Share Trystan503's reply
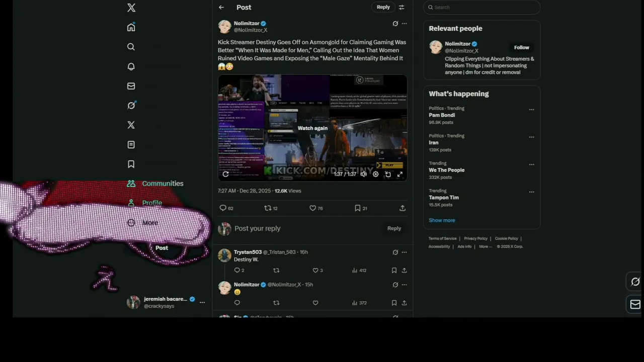 pos(404,270)
